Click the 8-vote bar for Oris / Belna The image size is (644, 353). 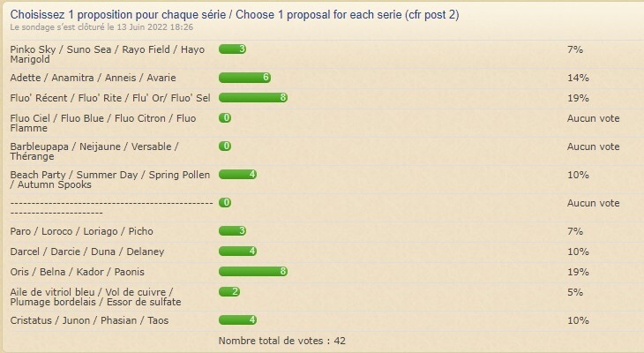coord(253,272)
